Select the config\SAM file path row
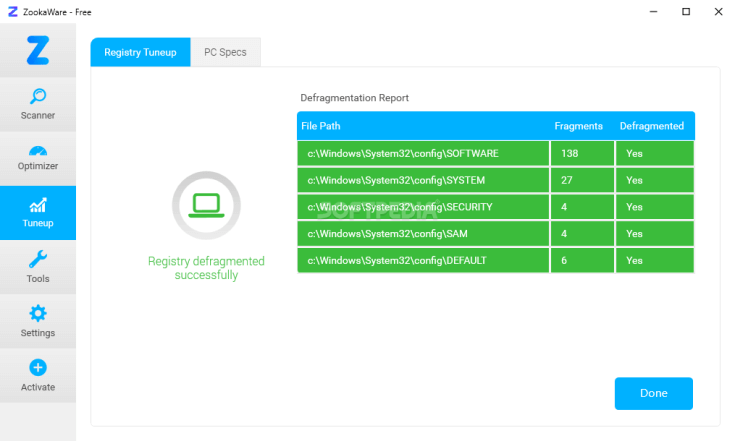 423,233
